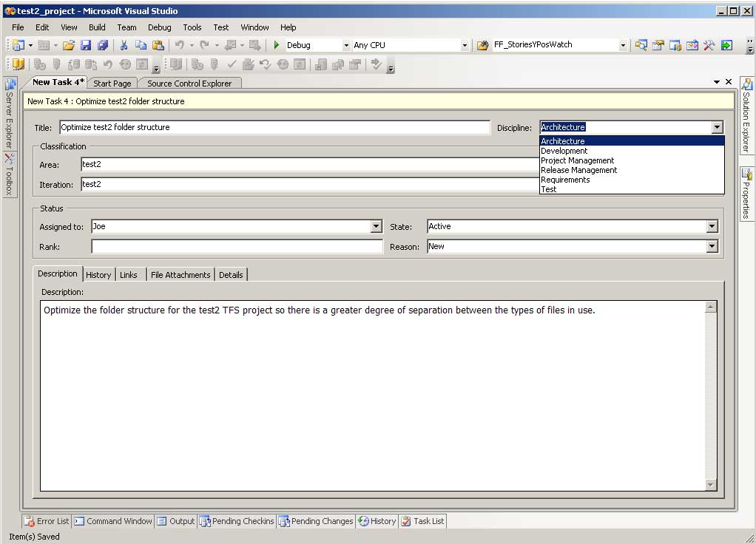Open the Pending Changes panel
The height and width of the screenshot is (544, 756).
(x=317, y=521)
